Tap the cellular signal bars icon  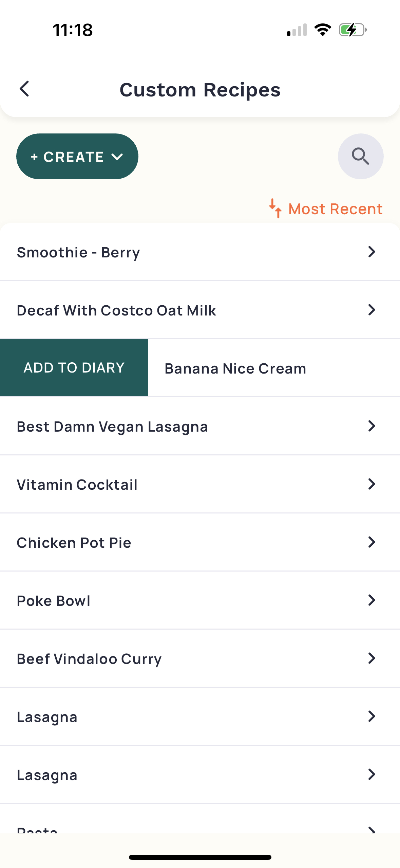pyautogui.click(x=297, y=30)
